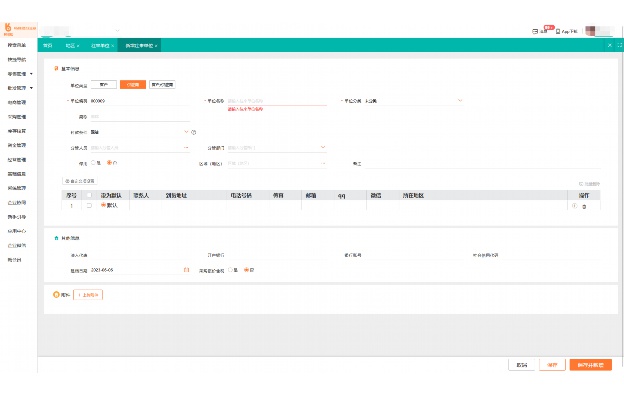Open the message notifications icon with red badge
Screen dimensions: 624x395
click(535, 31)
